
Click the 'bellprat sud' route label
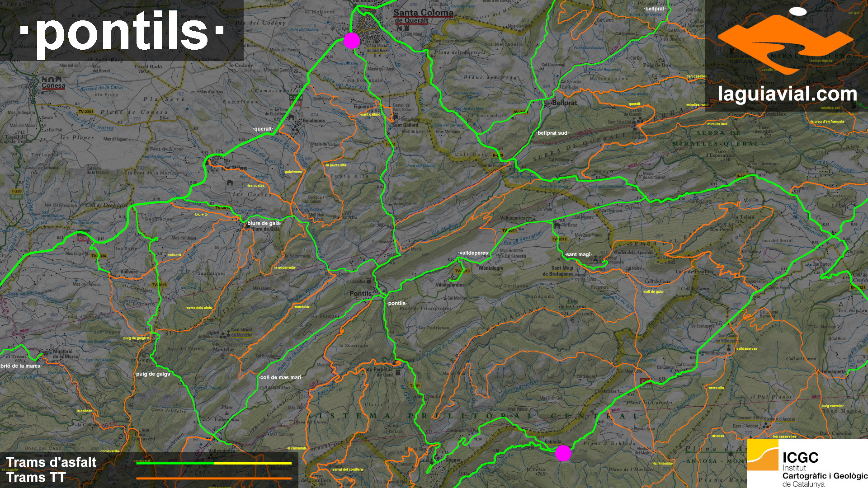click(552, 133)
